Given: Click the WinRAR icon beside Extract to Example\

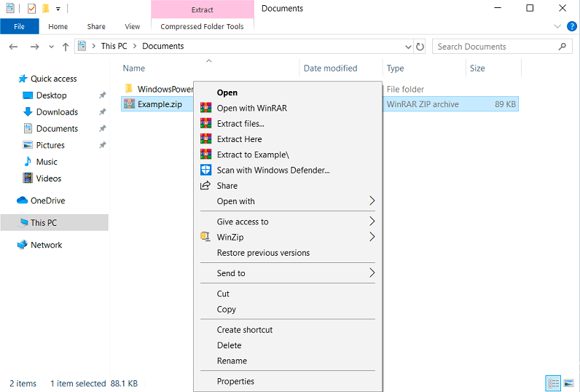Looking at the screenshot, I should 205,154.
